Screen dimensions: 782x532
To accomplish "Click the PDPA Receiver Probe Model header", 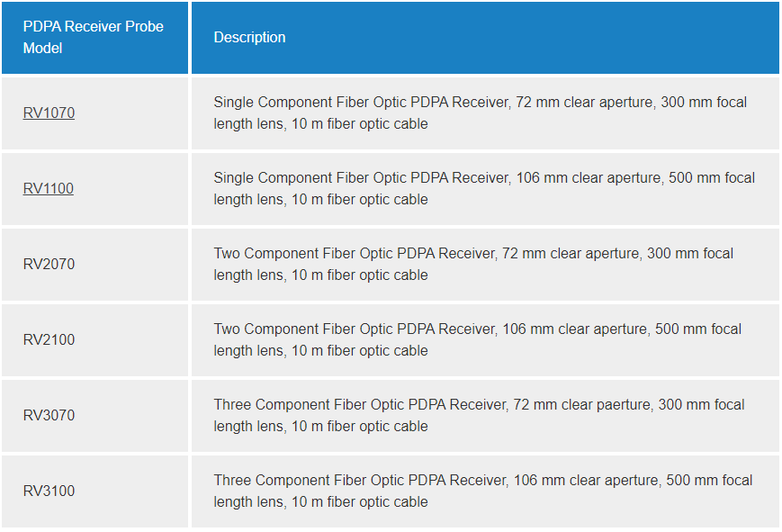I will (x=94, y=38).
